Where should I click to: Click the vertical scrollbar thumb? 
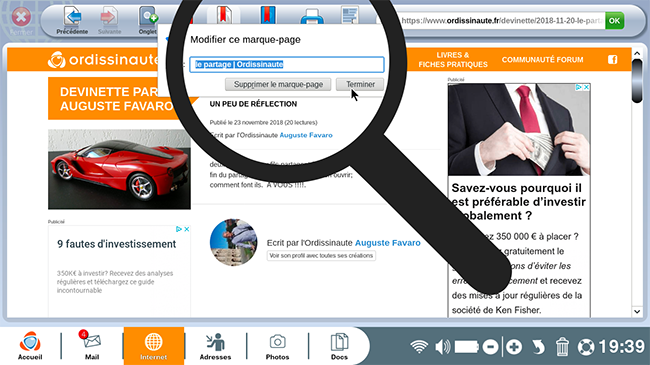coord(637,80)
